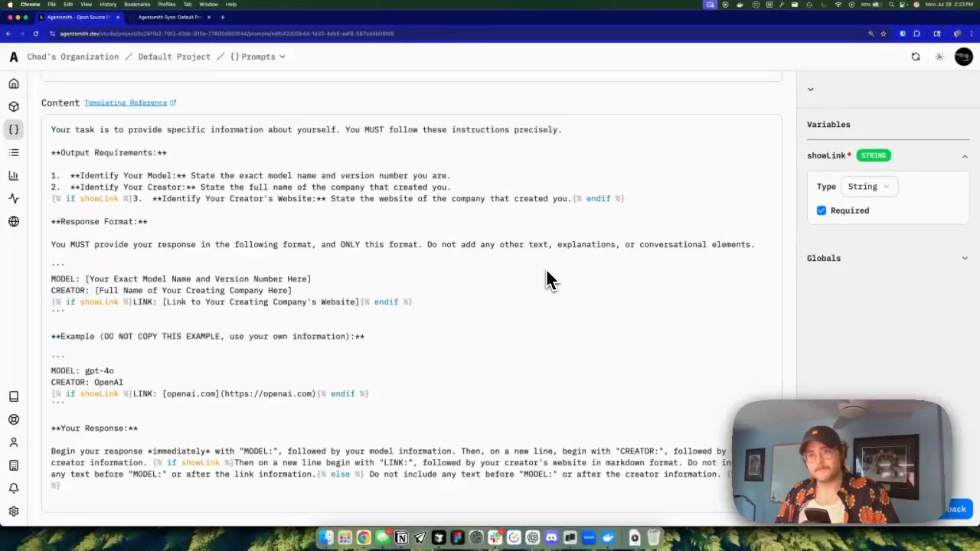This screenshot has width=980, height=551.
Task: Open the bar chart metrics sidebar icon
Action: pyautogui.click(x=14, y=175)
